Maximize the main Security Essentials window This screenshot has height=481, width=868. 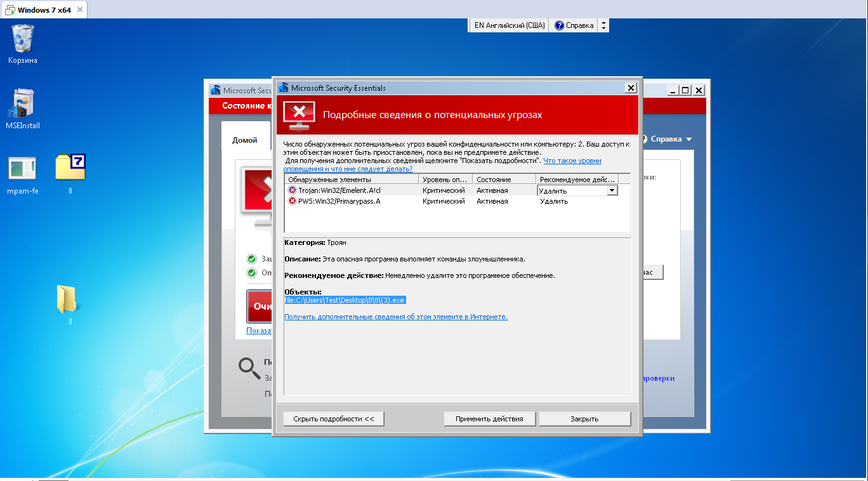[x=685, y=91]
